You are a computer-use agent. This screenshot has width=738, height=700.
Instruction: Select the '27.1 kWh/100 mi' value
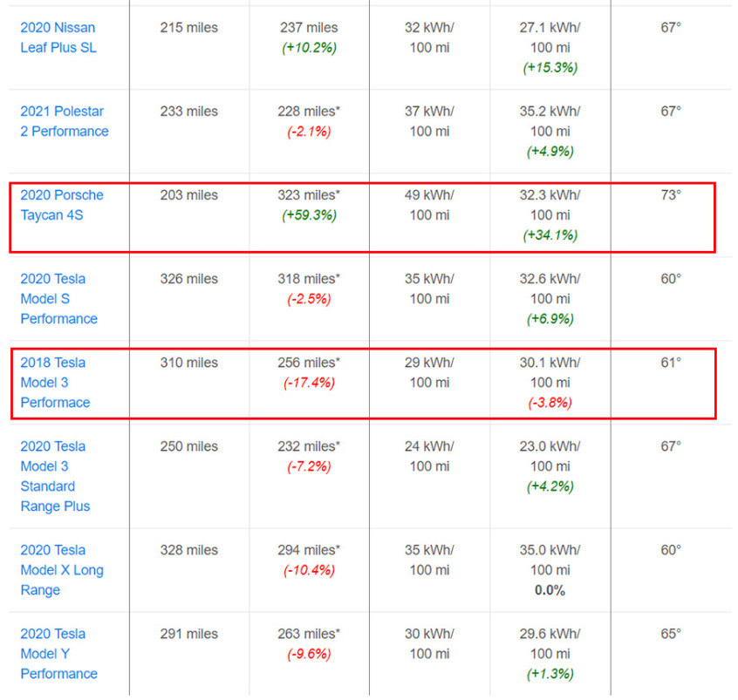point(550,37)
